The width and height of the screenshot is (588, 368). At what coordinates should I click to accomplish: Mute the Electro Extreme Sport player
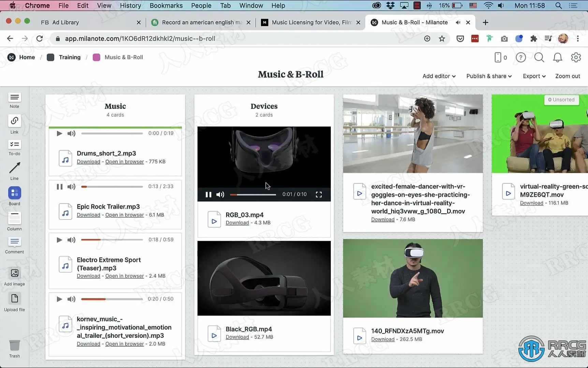pos(71,240)
